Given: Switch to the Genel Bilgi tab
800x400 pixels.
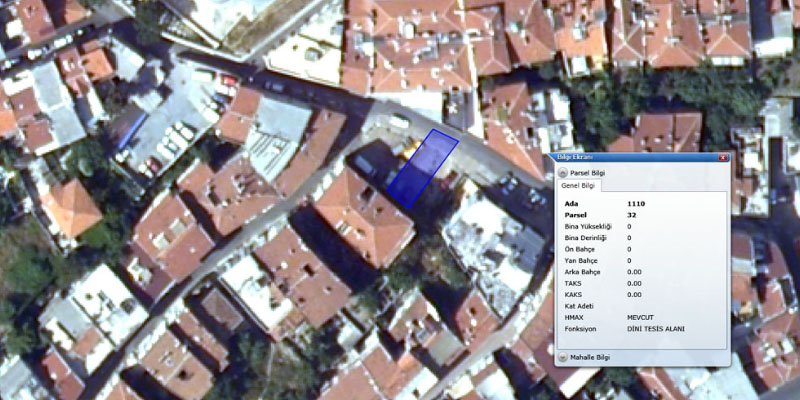Looking at the screenshot, I should click(x=578, y=186).
